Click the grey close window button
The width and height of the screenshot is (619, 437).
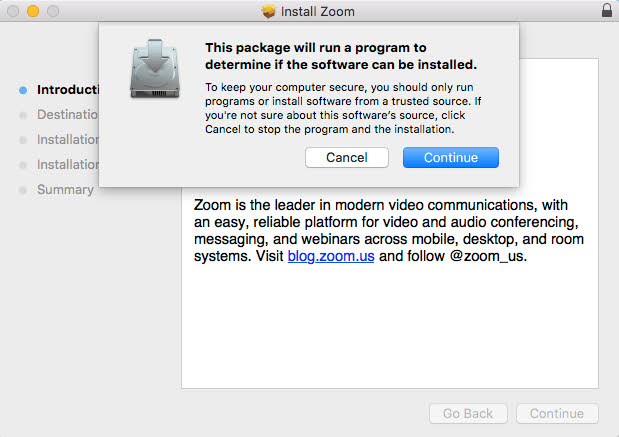coord(13,11)
